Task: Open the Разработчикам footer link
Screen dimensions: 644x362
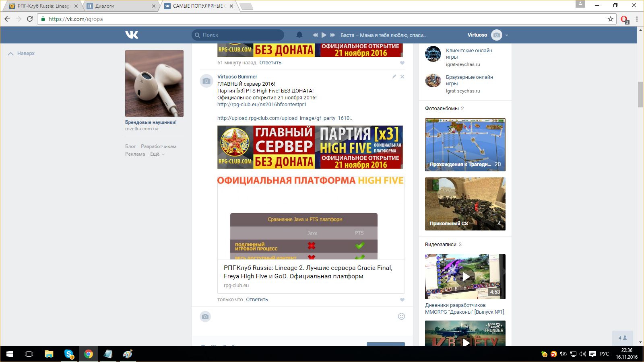Action: tap(159, 146)
